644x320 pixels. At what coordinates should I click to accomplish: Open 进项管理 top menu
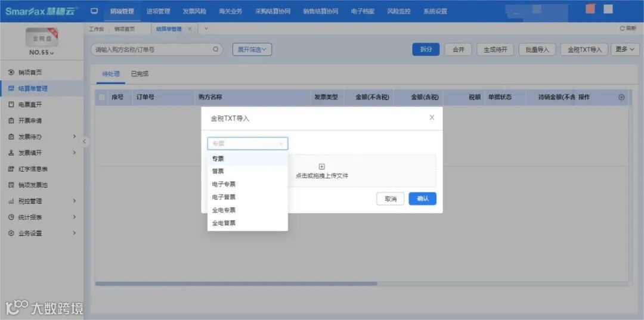pos(158,11)
